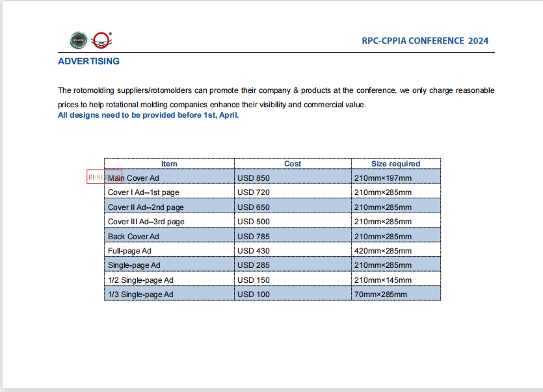543x392 pixels.
Task: Click the USD 500 cost cell
Action: [x=293, y=220]
